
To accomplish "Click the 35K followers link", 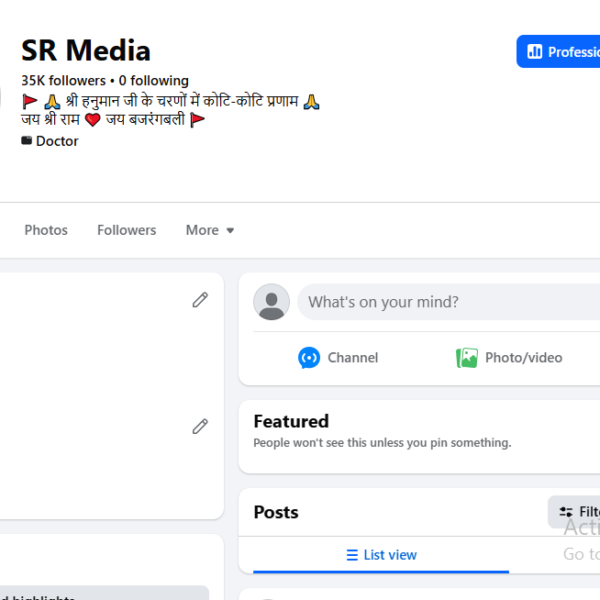I will click(64, 81).
